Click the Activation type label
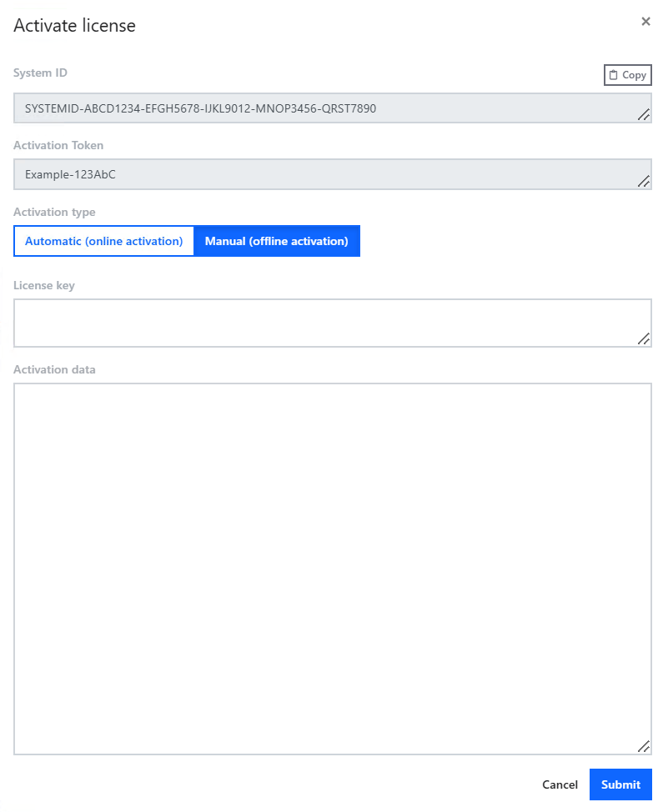663x812 pixels. (54, 213)
